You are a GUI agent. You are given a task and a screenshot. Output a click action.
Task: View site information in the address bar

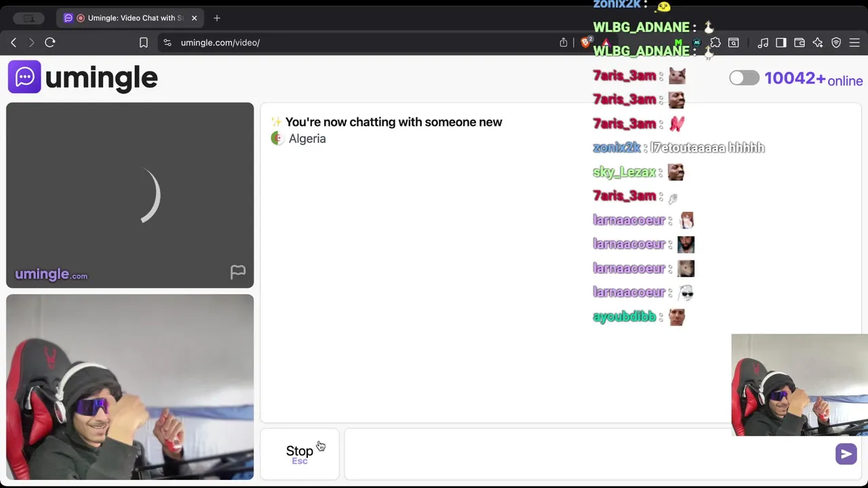click(167, 43)
